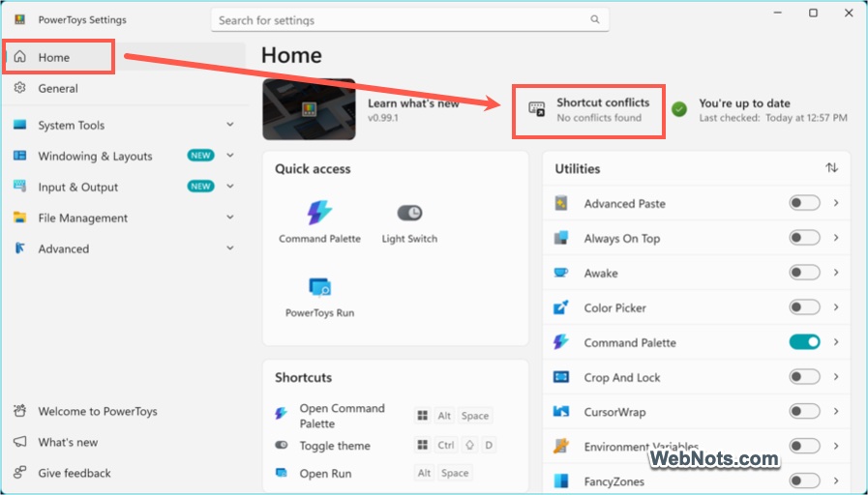The image size is (868, 495).
Task: Enable the Environment Variables toggle
Action: (804, 446)
